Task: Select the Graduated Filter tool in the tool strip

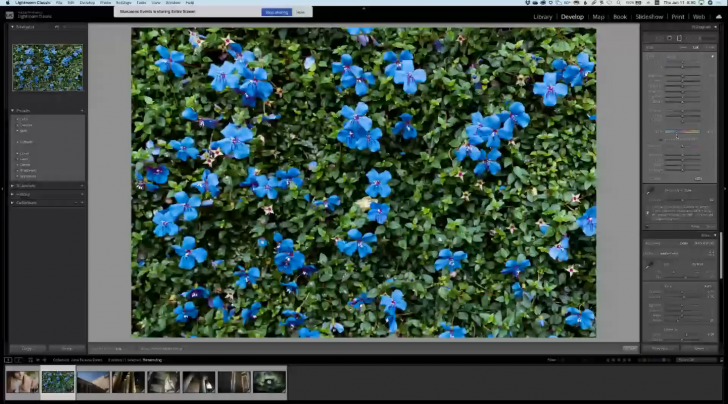Action: point(679,38)
